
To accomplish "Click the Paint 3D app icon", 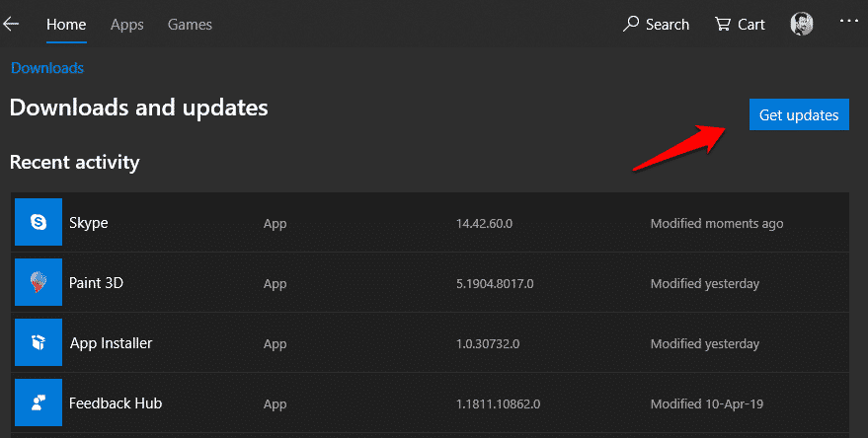I will coord(39,283).
